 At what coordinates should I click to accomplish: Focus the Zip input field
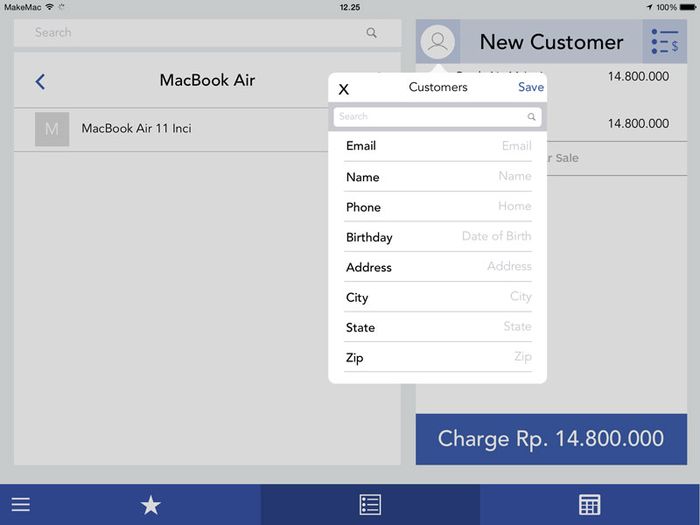point(438,357)
